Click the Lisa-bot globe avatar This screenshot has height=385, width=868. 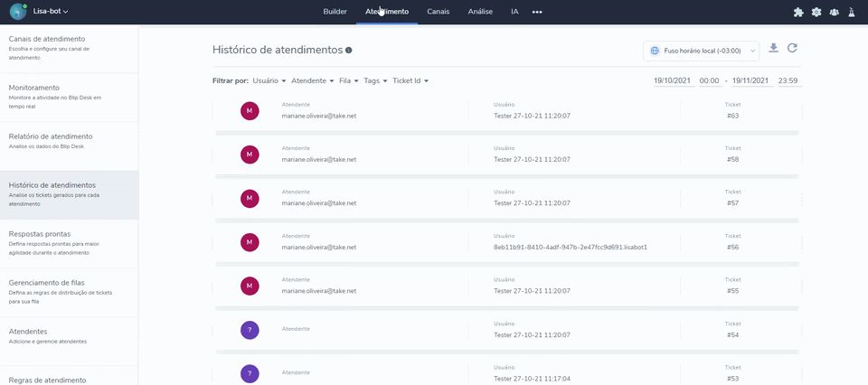(x=18, y=12)
